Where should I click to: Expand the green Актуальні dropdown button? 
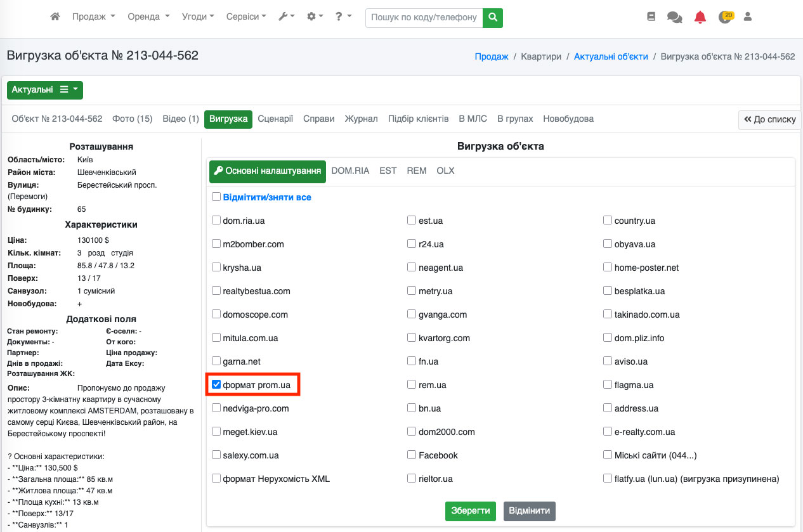(44, 90)
